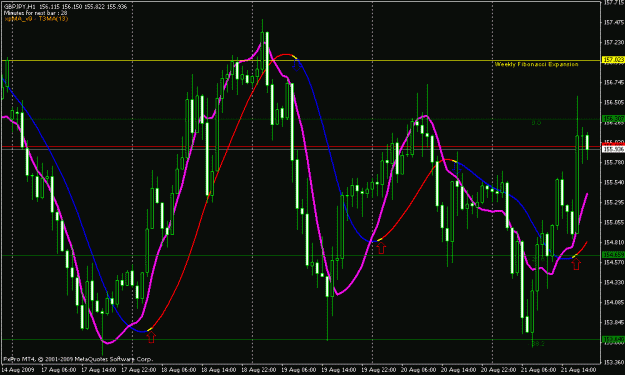Click the '20 Aug 22:00' time label
The image size is (625, 375).
point(499,370)
